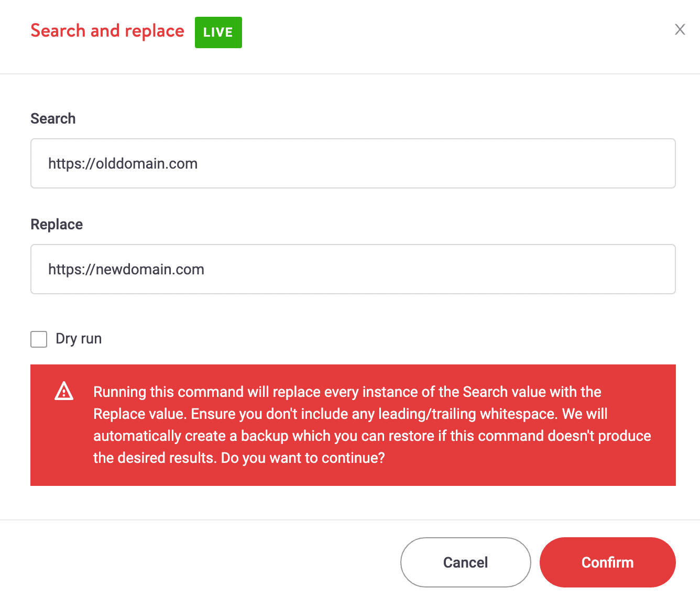Click the Search and replace title
Image resolution: width=700 pixels, height=599 pixels.
(107, 30)
